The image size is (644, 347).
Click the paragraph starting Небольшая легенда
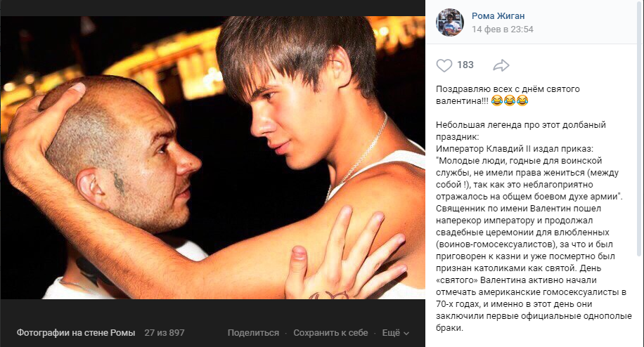534,226
